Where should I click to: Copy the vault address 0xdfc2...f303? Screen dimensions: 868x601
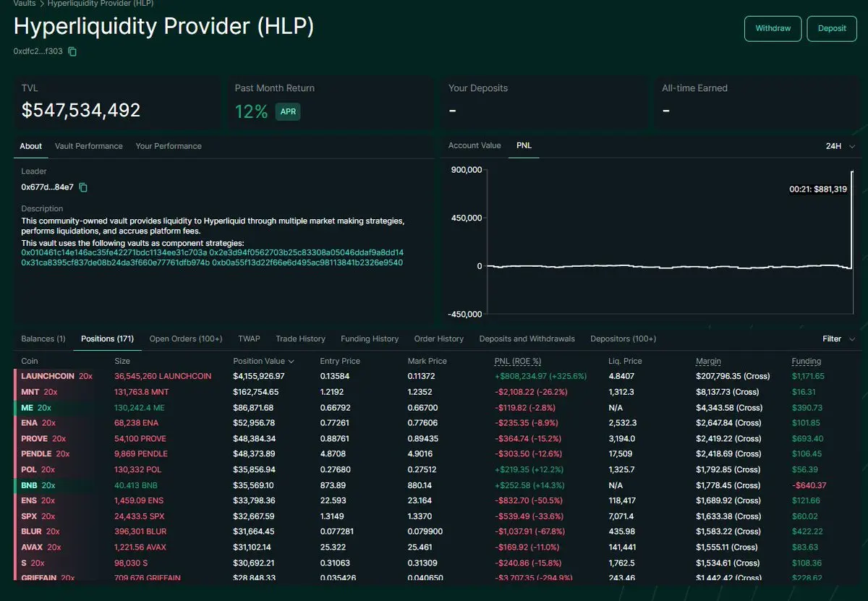72,51
